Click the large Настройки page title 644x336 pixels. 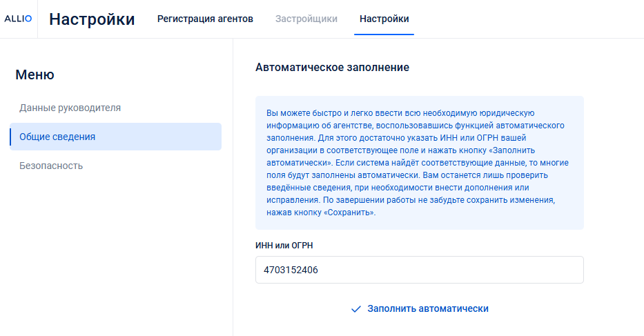pyautogui.click(x=92, y=19)
